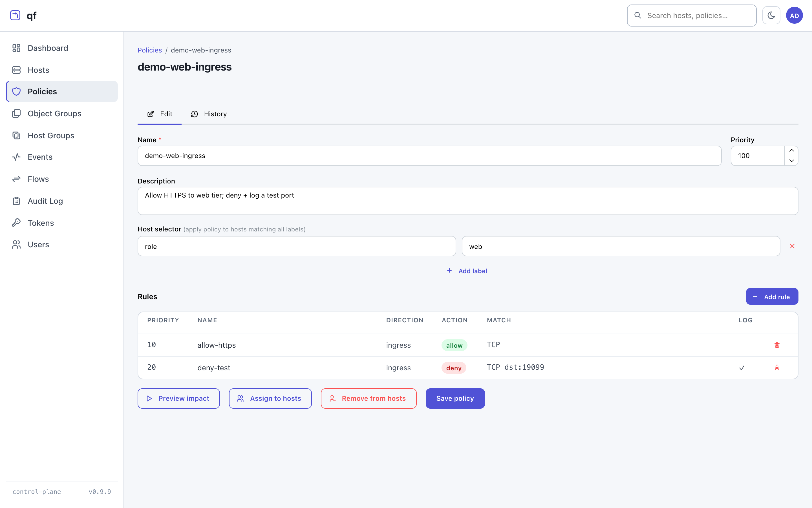
Task: Select Policies in the sidebar
Action: (x=62, y=91)
